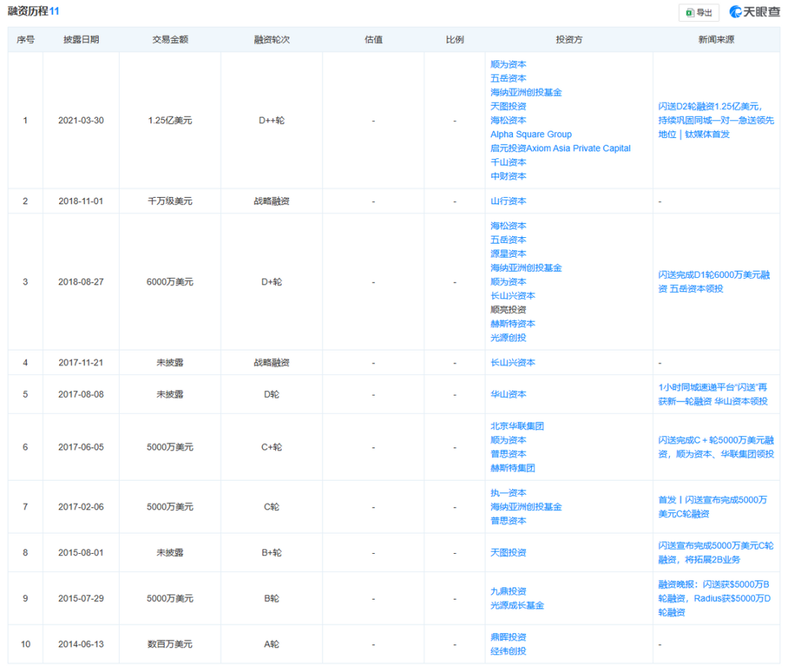
Task: Open 普思资本 in the C轮 row
Action: point(508,521)
